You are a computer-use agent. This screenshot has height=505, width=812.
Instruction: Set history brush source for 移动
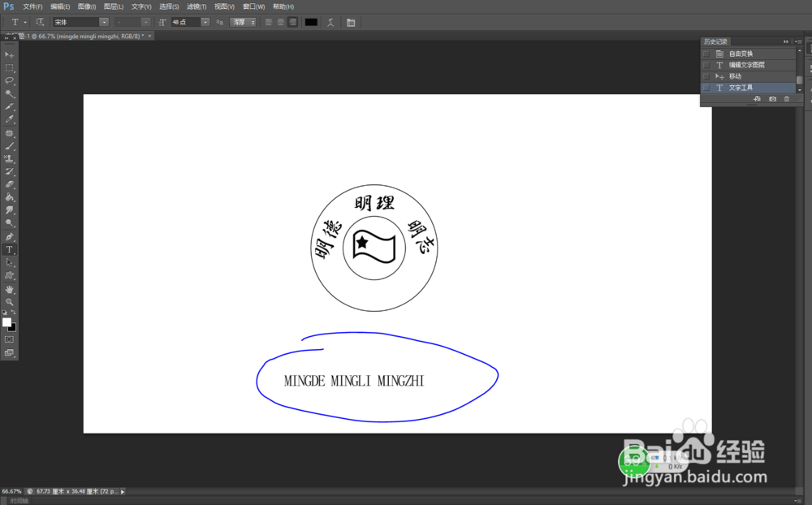(x=706, y=76)
